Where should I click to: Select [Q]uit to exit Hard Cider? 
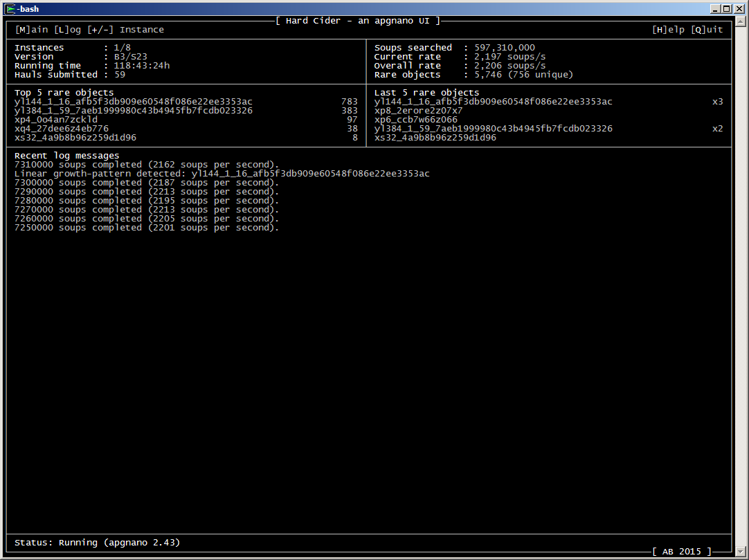click(707, 30)
